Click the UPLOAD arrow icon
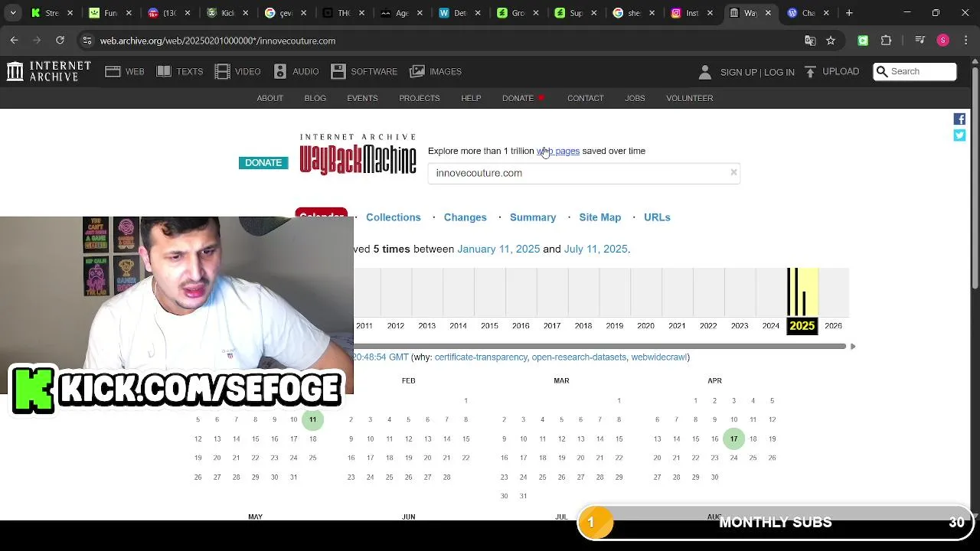980x551 pixels. tap(810, 71)
